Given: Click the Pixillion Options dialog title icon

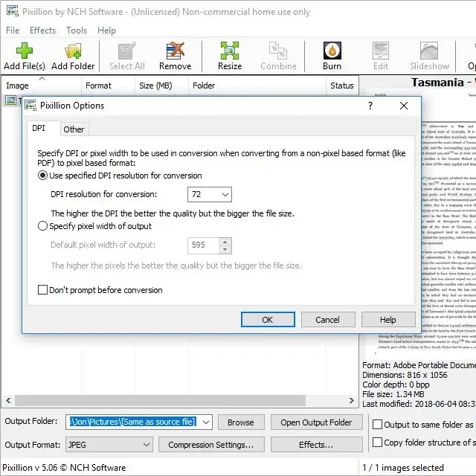Looking at the screenshot, I should [30, 106].
